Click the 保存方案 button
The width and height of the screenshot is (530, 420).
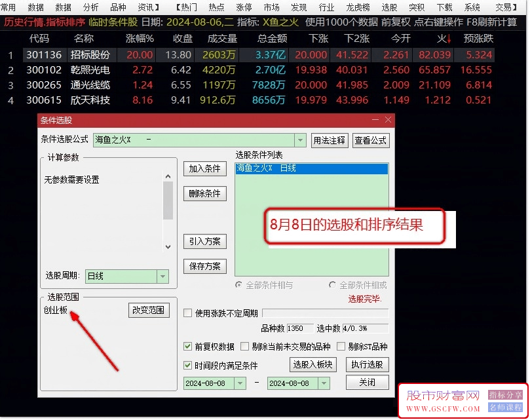point(205,266)
